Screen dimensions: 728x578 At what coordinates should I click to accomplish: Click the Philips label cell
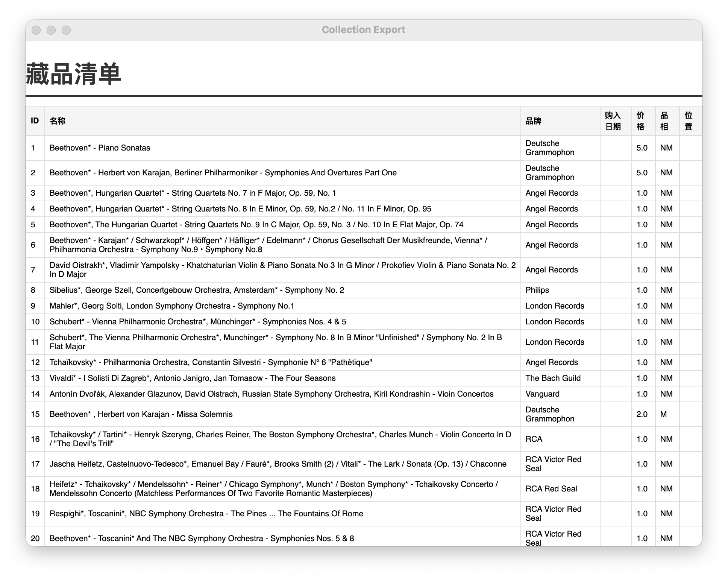click(560, 290)
